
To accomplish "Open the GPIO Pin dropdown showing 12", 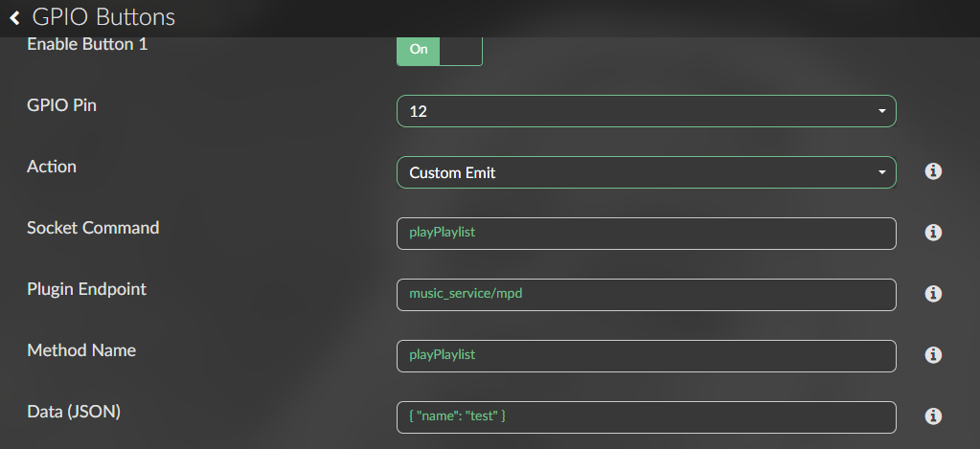I will pos(646,111).
